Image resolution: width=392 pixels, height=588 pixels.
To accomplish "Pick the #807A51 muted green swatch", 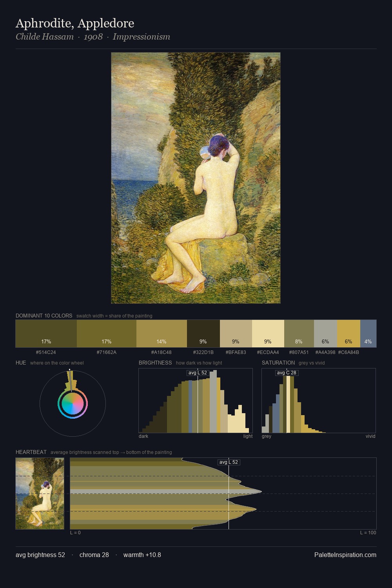I will (x=299, y=334).
